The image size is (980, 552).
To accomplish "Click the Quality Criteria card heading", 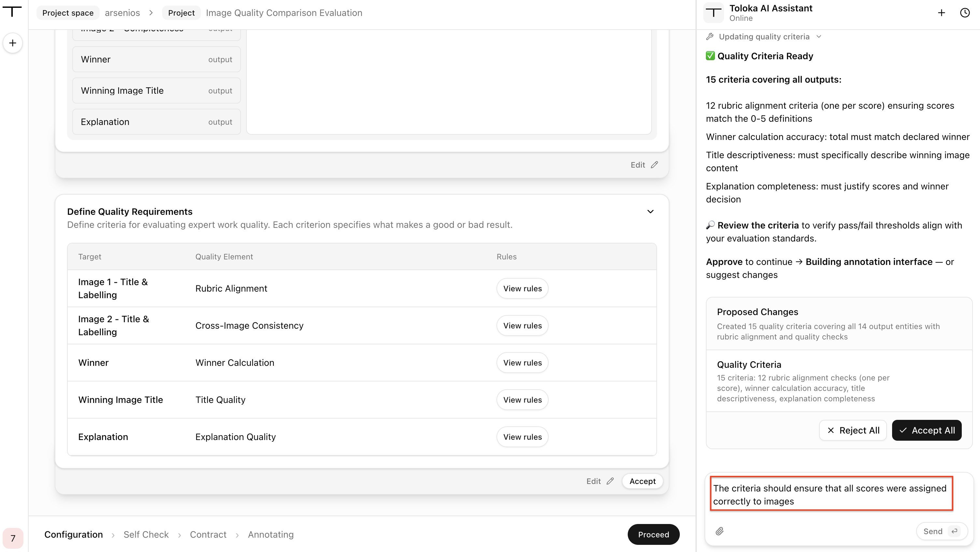I will (x=749, y=365).
